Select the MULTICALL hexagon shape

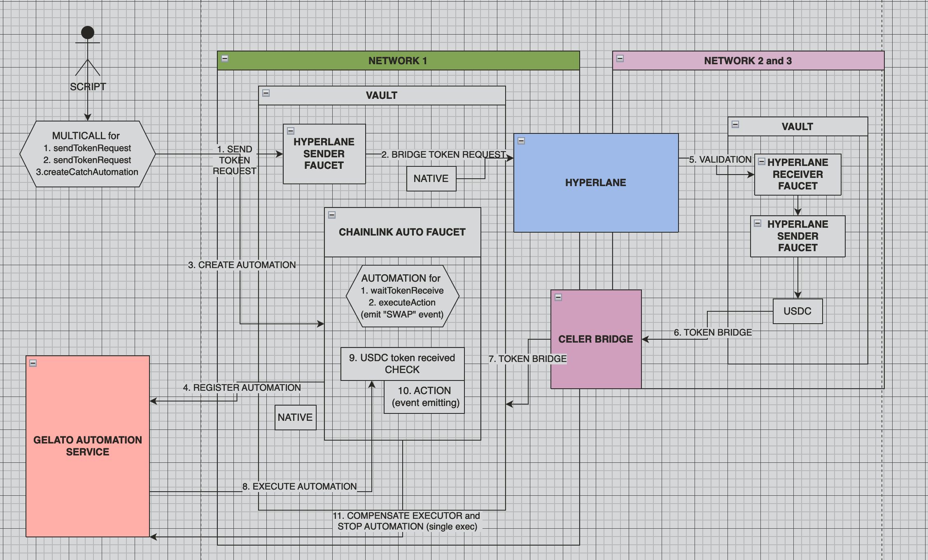[x=88, y=154]
